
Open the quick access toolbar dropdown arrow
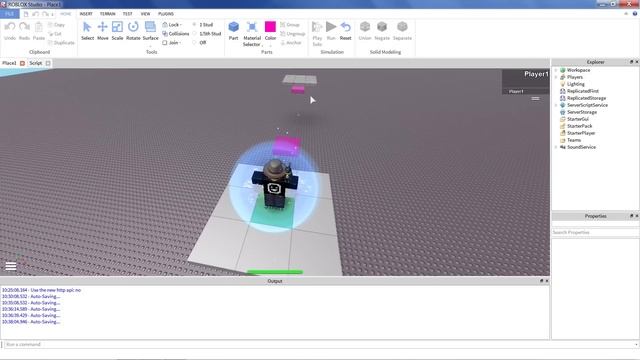tap(52, 14)
